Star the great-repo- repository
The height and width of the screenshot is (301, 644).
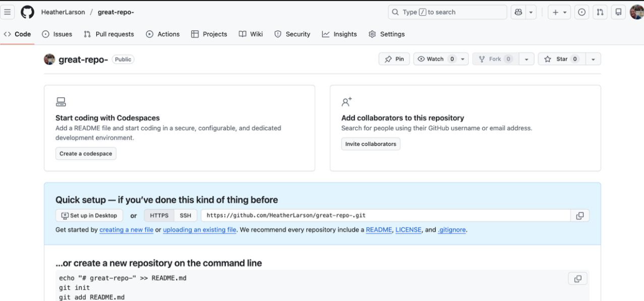561,58
